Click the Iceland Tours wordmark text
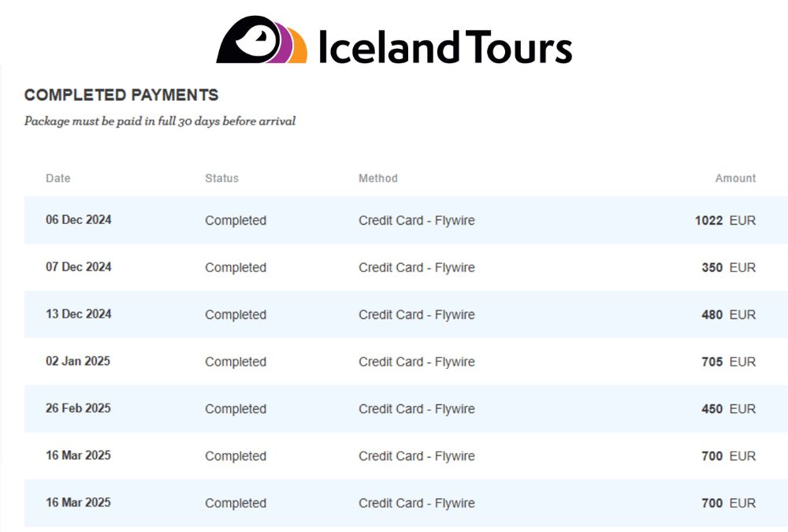This screenshot has width=788, height=532. tap(446, 47)
